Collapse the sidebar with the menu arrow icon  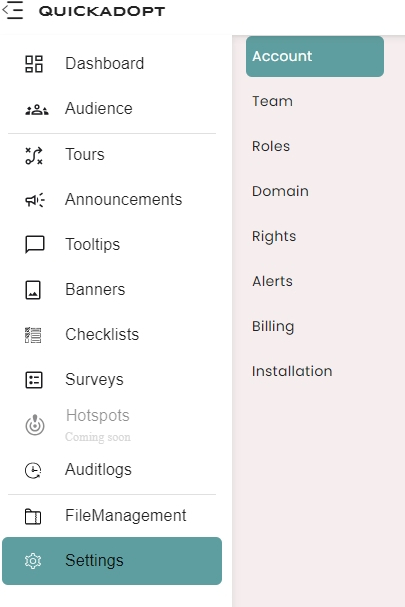(x=12, y=10)
